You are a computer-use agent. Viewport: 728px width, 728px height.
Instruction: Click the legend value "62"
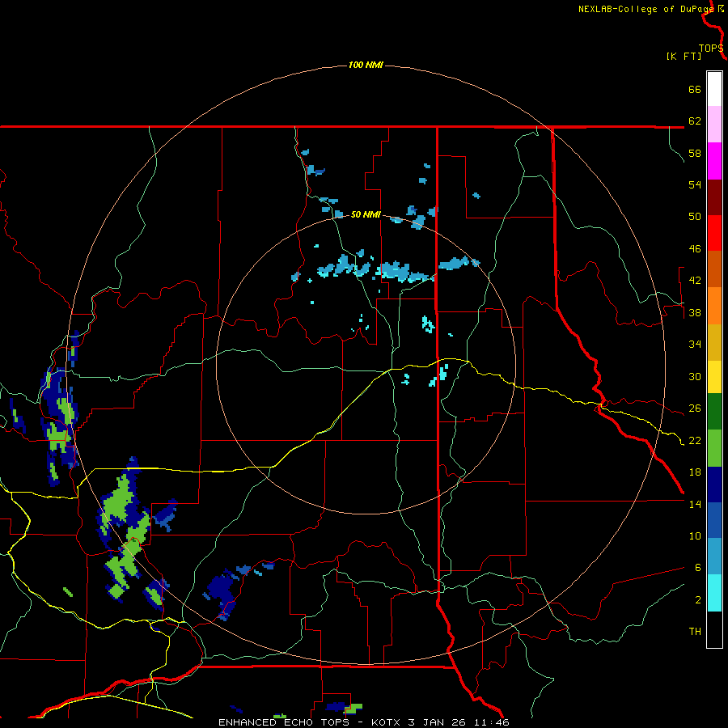(695, 121)
